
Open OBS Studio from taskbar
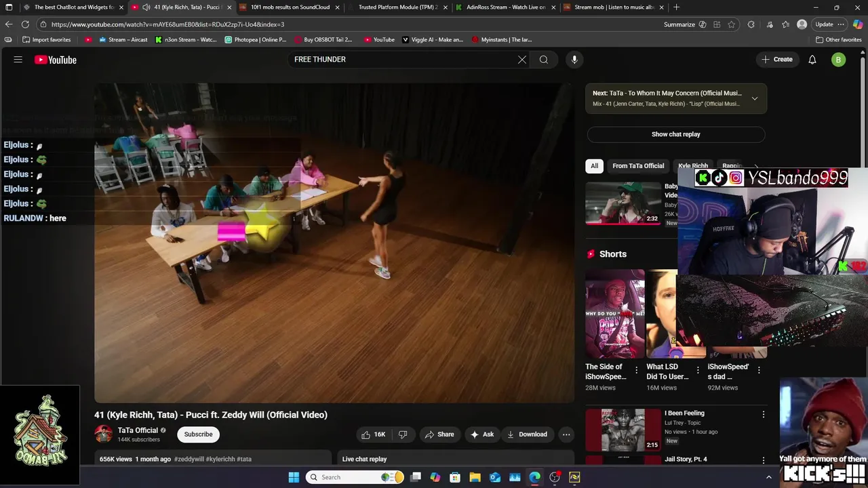coord(555,477)
